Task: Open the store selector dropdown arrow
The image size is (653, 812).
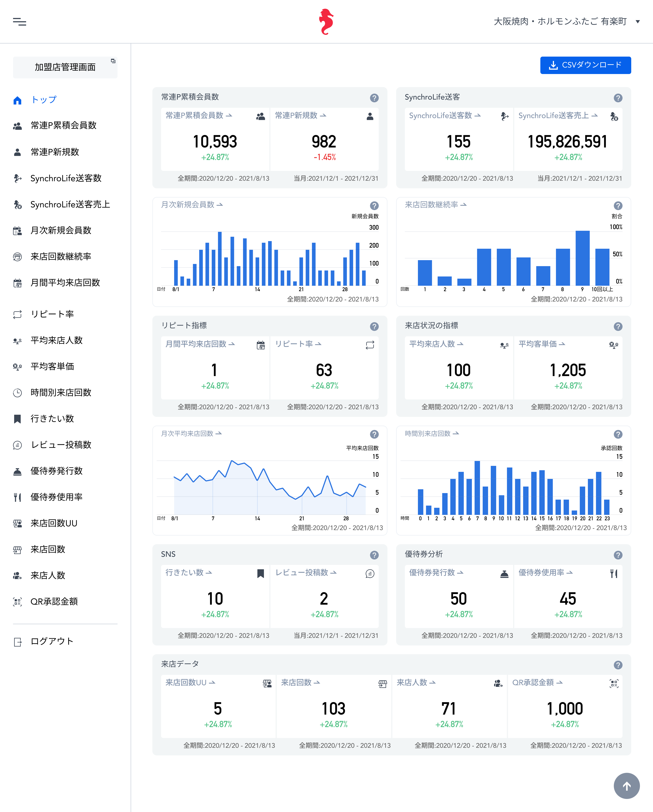Action: point(638,22)
